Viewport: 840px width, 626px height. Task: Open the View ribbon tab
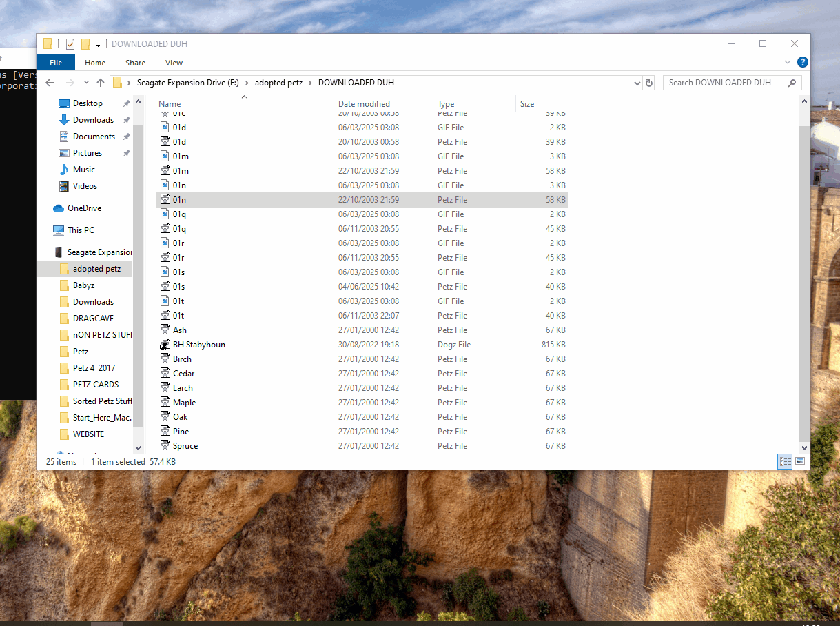174,63
